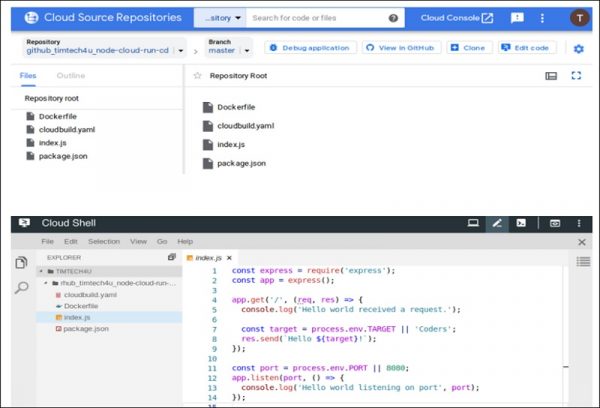Open Dockerfile in the Repository Root list
Image resolution: width=600 pixels, height=408 pixels.
(x=236, y=107)
